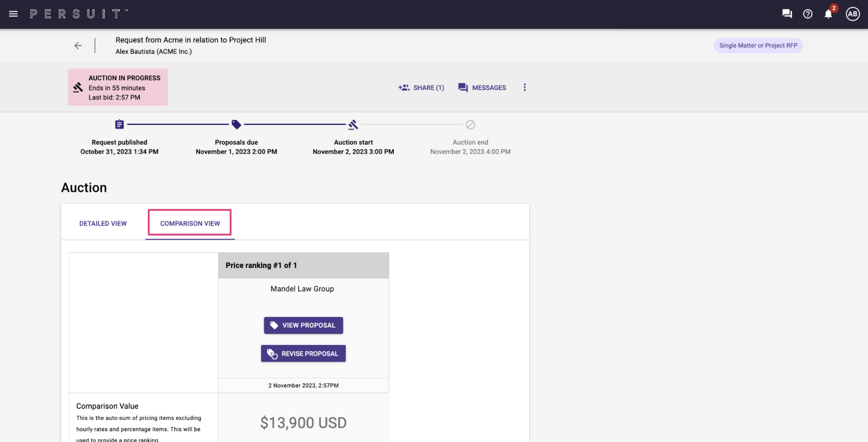View notifications bell with 2 alerts
Viewport: 868px width, 442px height.
pos(829,14)
